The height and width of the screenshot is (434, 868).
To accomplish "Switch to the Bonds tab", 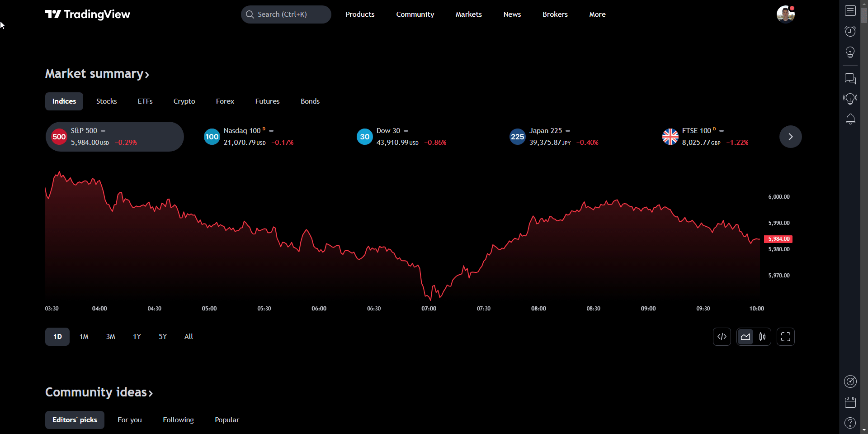I will point(310,101).
